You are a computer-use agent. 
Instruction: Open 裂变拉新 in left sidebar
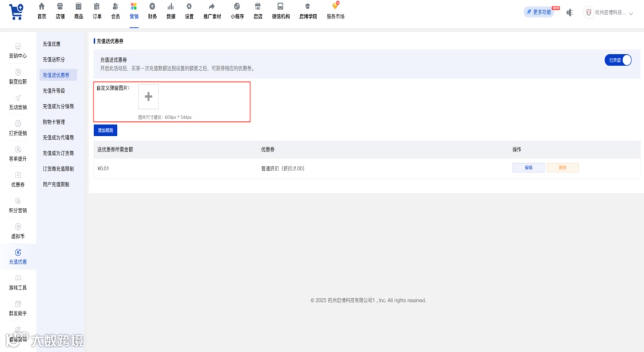(x=18, y=77)
